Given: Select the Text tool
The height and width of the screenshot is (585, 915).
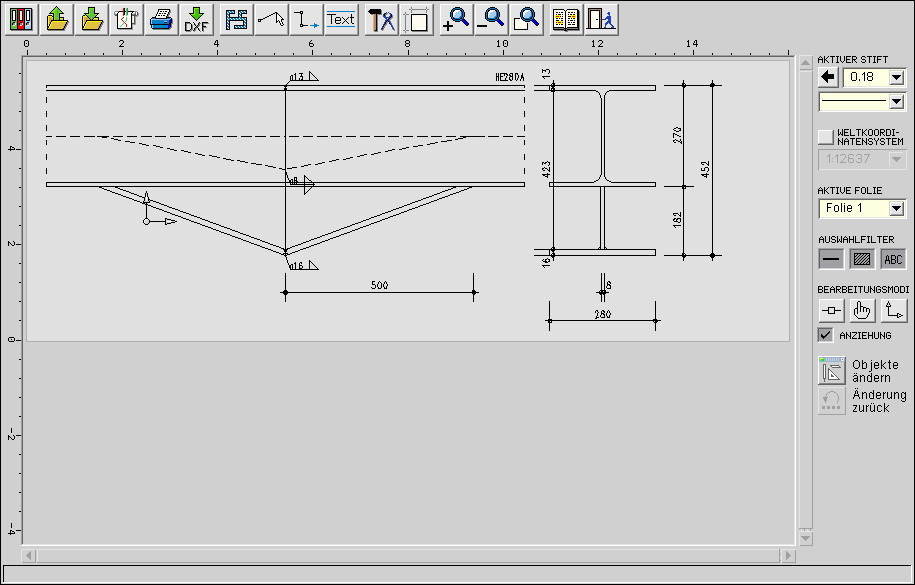Looking at the screenshot, I should click(341, 19).
